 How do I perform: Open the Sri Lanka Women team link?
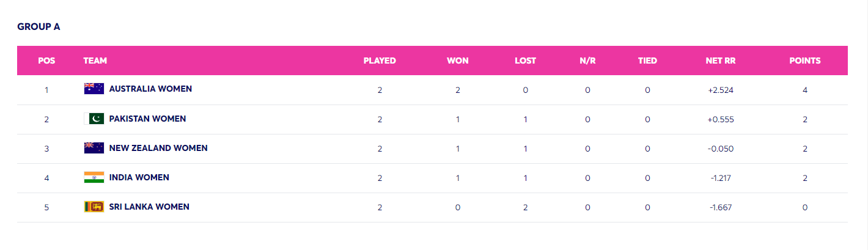[149, 207]
